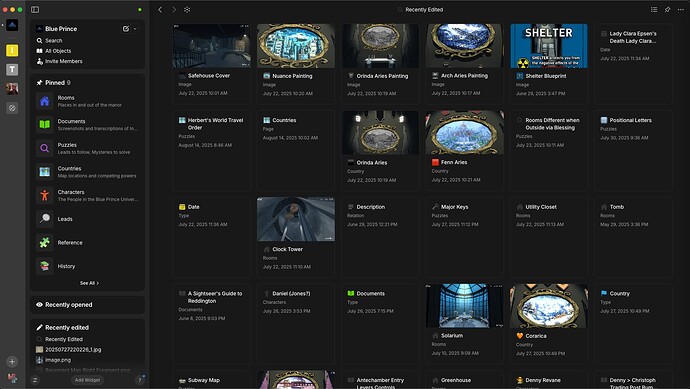Create a new space with plus button
The height and width of the screenshot is (389, 690).
(12, 361)
